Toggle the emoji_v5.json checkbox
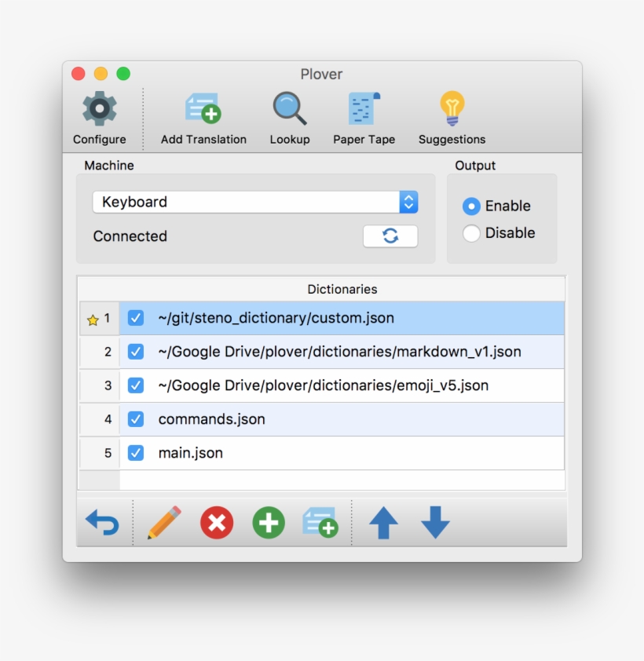Image resolution: width=644 pixels, height=661 pixels. (136, 385)
